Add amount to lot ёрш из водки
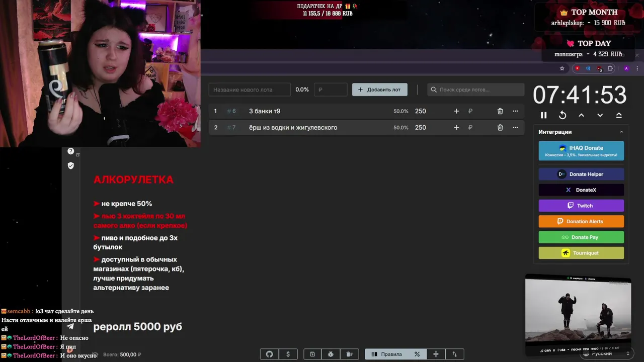Viewport: 644px width, 362px height. pyautogui.click(x=456, y=128)
